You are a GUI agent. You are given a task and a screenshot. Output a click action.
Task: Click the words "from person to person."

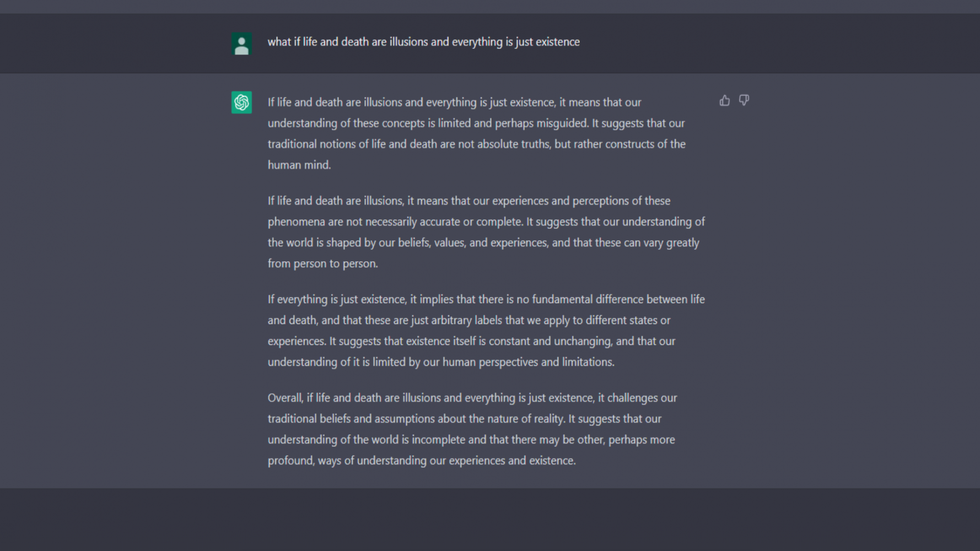[322, 264]
